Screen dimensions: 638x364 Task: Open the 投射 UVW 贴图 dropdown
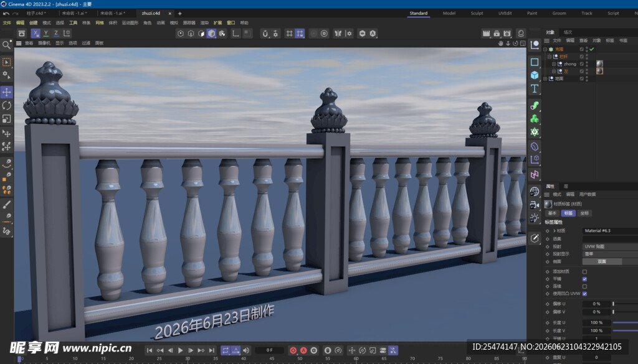(x=610, y=246)
